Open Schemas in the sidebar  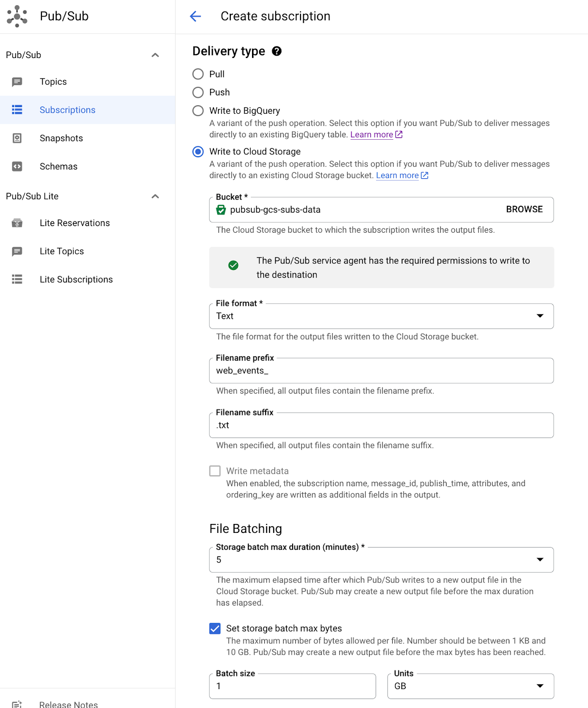[87, 167]
